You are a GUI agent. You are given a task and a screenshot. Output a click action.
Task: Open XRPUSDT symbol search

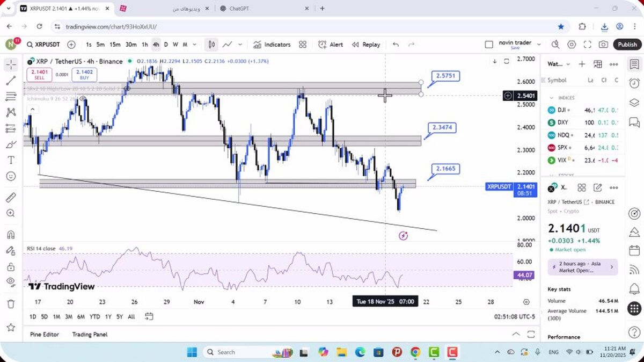pos(43,45)
